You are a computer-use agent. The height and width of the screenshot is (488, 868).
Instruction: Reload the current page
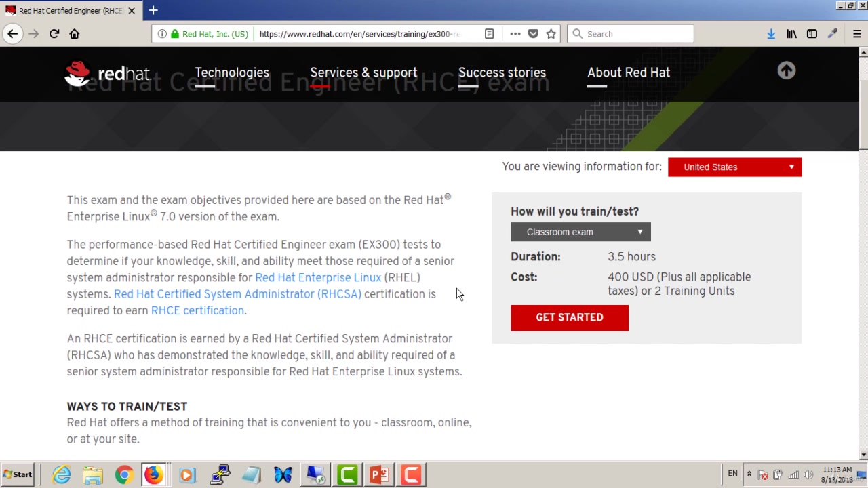pyautogui.click(x=54, y=34)
